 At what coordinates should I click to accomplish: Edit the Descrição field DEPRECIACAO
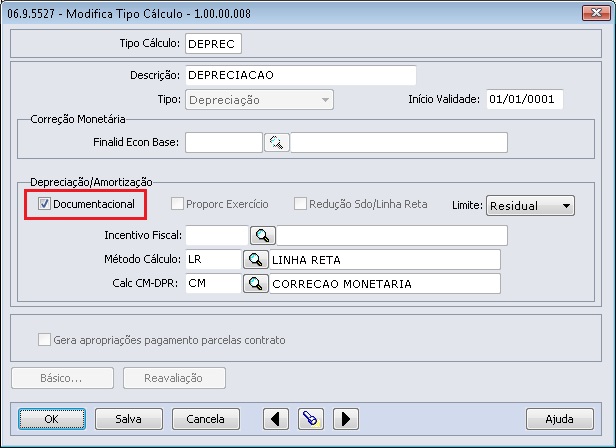[x=301, y=75]
